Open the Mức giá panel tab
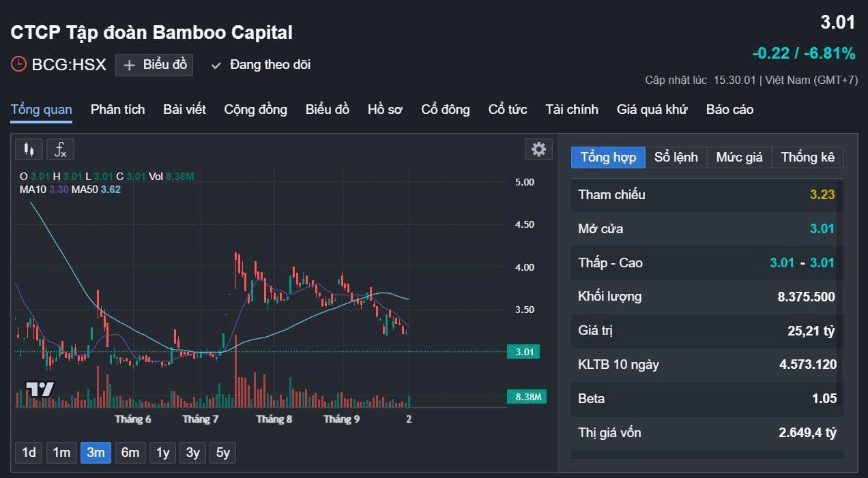This screenshot has height=478, width=868. (x=739, y=158)
